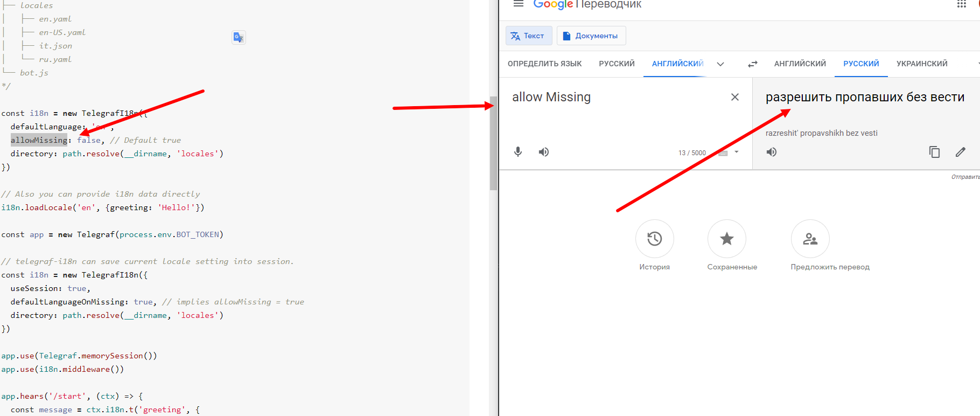Clear the source text with X

[734, 97]
